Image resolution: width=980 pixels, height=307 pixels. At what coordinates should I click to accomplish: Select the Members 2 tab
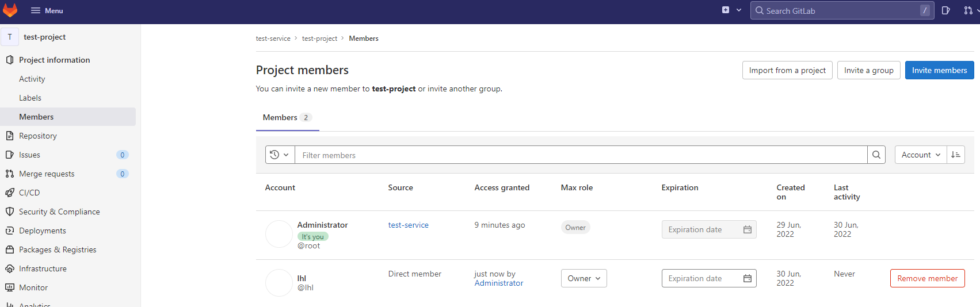tap(287, 117)
